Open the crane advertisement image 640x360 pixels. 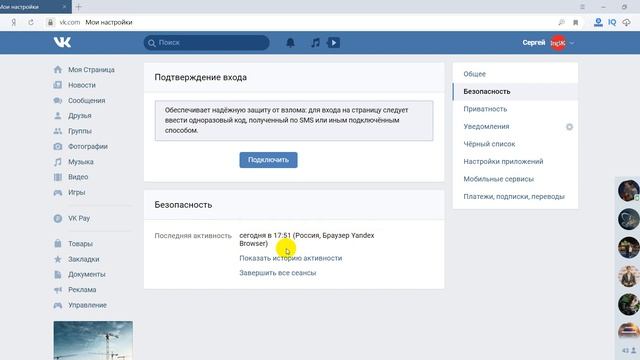coord(93,340)
